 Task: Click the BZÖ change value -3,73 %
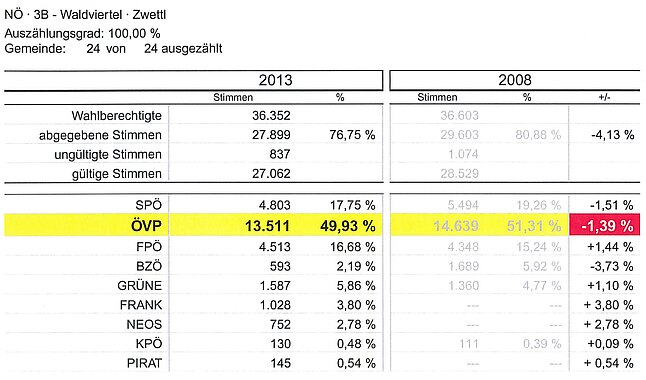click(x=611, y=266)
